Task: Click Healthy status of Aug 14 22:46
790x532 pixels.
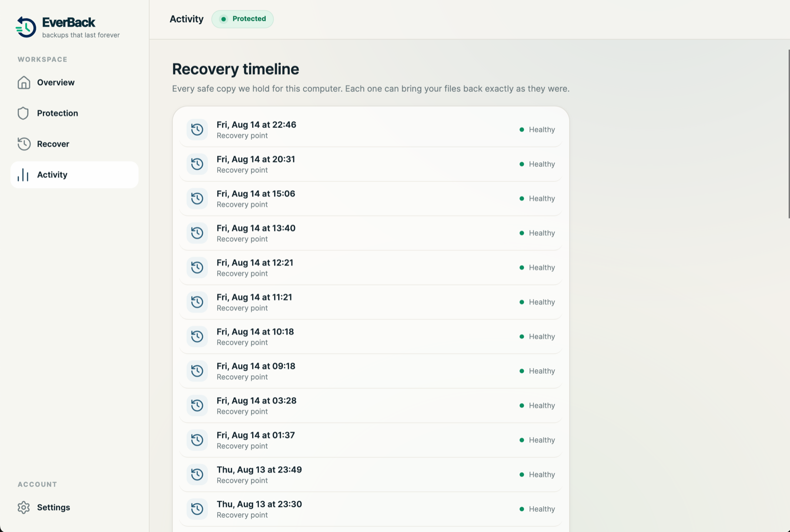Action: coord(537,130)
